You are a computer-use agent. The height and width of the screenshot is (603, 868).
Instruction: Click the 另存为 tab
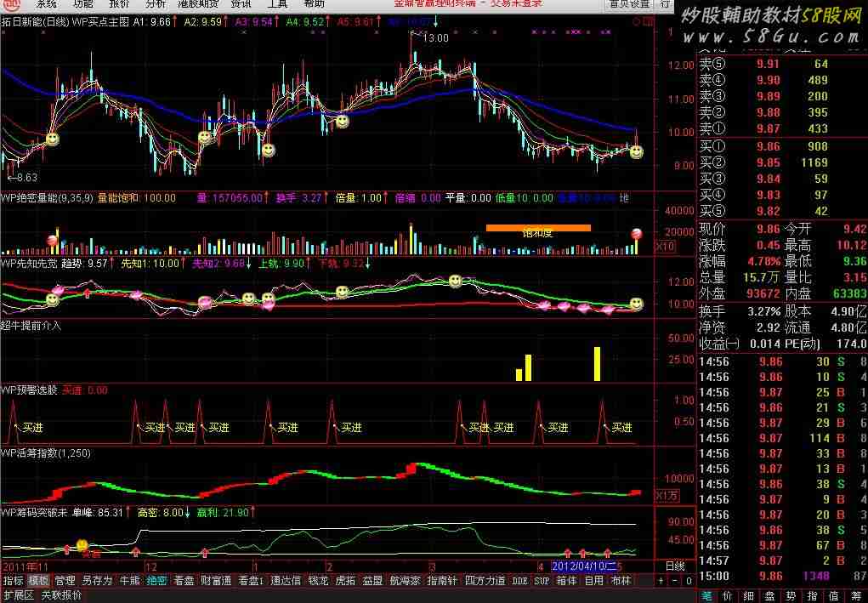point(97,580)
